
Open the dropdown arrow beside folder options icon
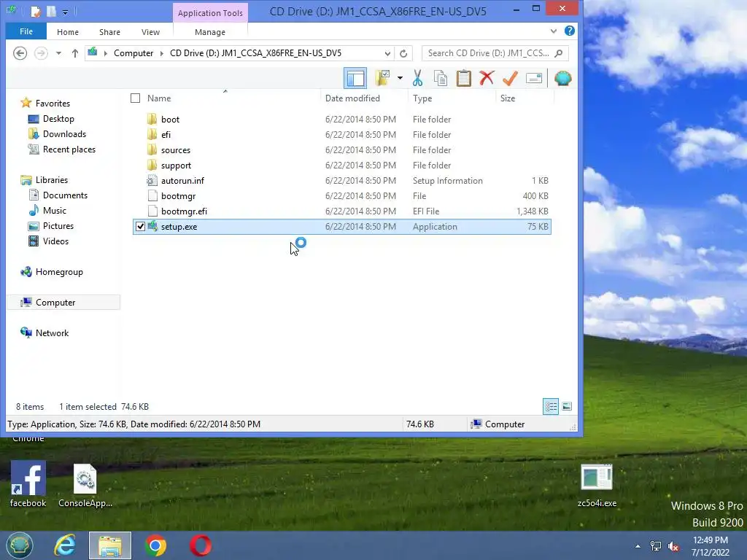(400, 78)
